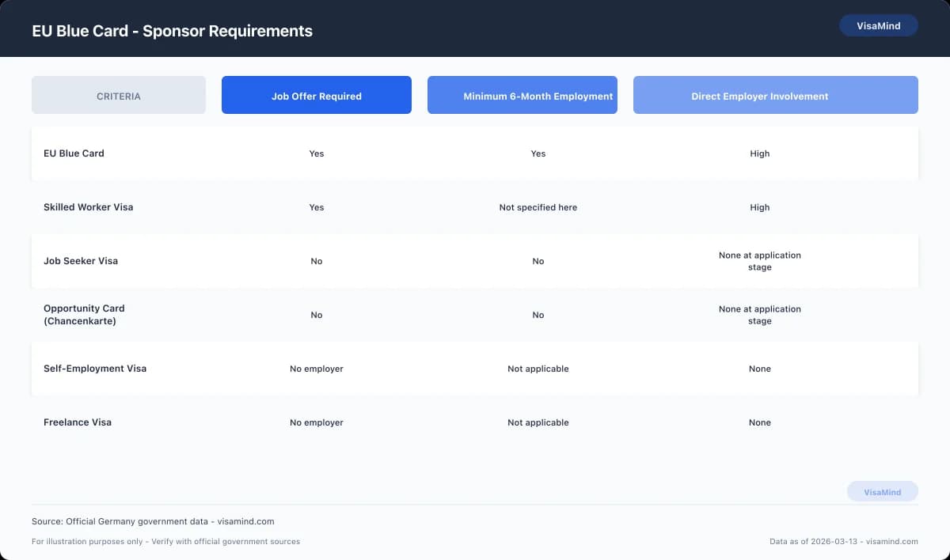950x560 pixels.
Task: Select the EU Blue Card row label
Action: click(74, 153)
